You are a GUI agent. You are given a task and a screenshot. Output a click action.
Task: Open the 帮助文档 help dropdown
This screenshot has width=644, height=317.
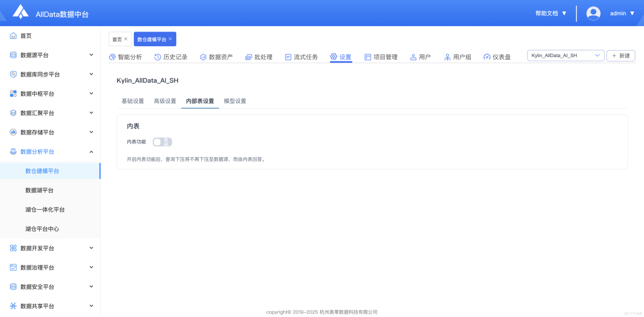tap(549, 13)
